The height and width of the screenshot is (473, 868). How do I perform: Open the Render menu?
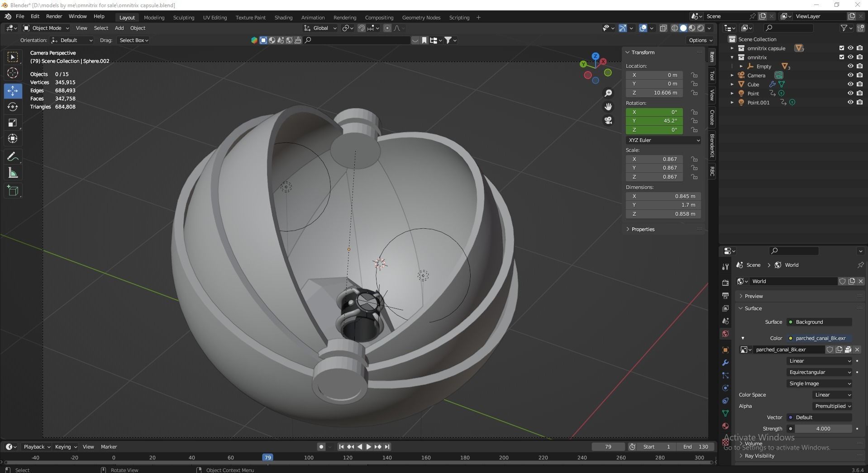tap(54, 16)
